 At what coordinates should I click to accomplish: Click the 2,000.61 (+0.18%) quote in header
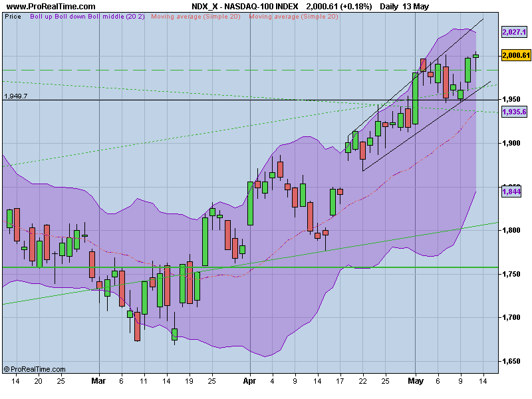[339, 7]
